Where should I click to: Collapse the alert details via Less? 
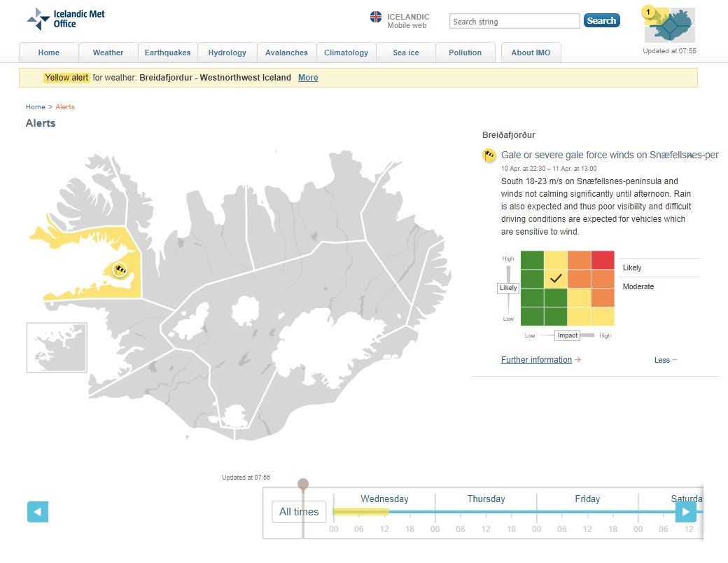(x=664, y=359)
